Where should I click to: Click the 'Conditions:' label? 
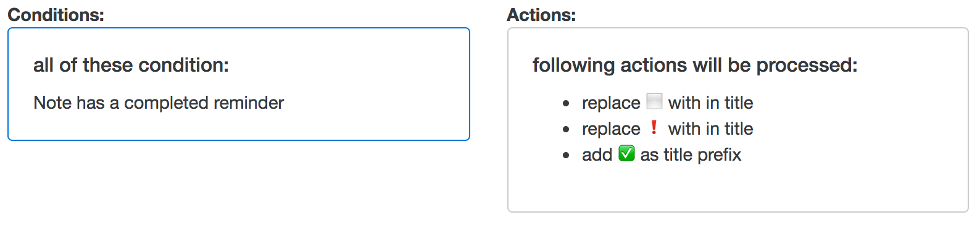[x=56, y=15]
